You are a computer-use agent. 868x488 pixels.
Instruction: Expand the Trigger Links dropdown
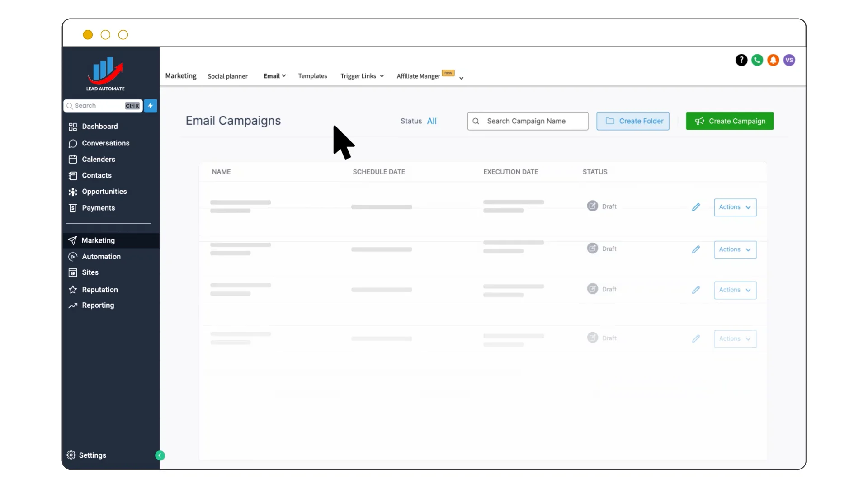coord(362,76)
